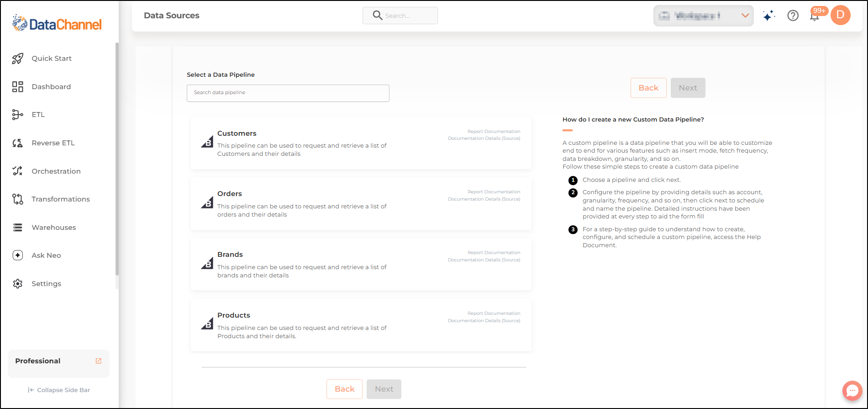Open the Professional plan external link icon

[98, 361]
